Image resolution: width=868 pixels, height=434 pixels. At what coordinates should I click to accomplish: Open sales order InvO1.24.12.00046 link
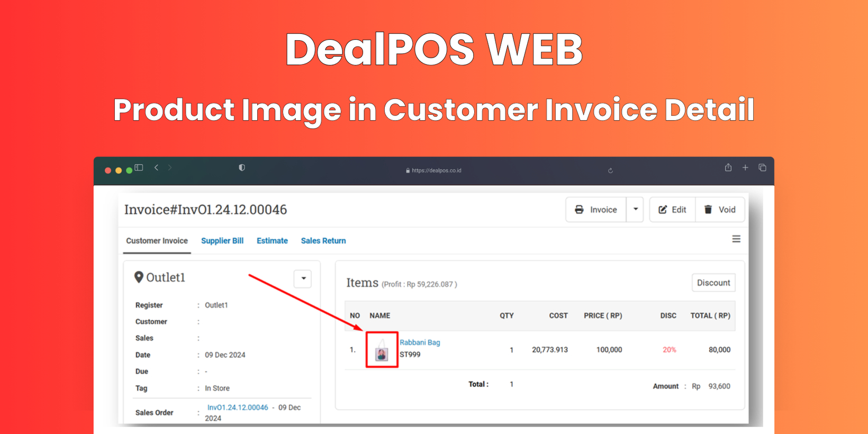238,408
